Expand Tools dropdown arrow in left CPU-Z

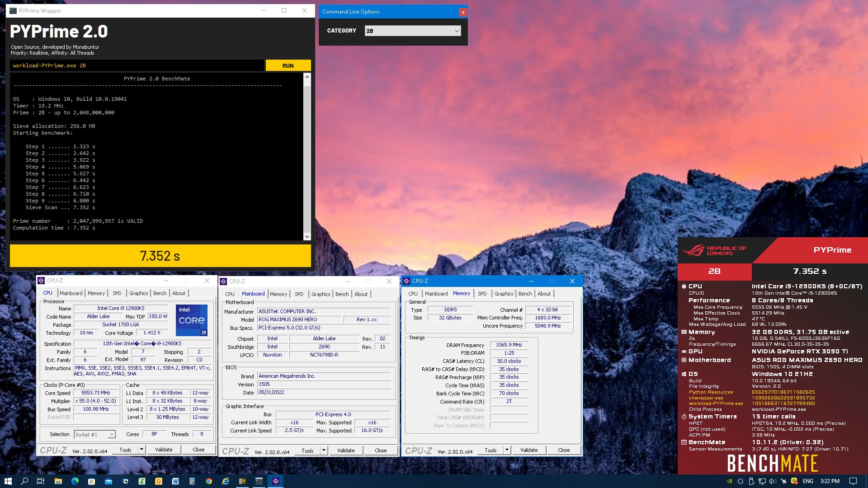(x=142, y=450)
